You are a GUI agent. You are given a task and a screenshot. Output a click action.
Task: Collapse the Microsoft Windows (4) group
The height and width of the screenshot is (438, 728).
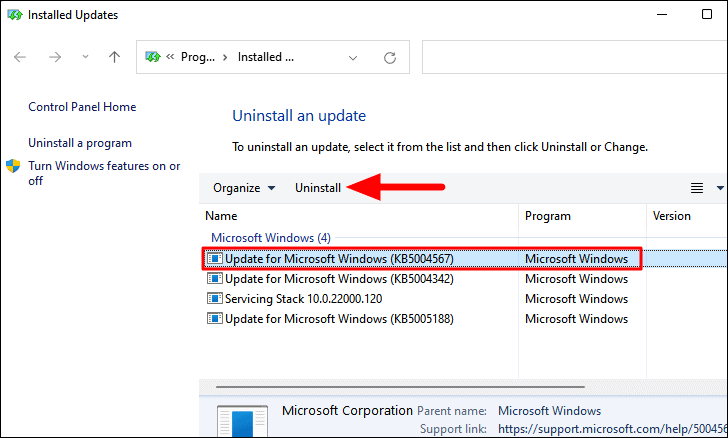pos(271,238)
